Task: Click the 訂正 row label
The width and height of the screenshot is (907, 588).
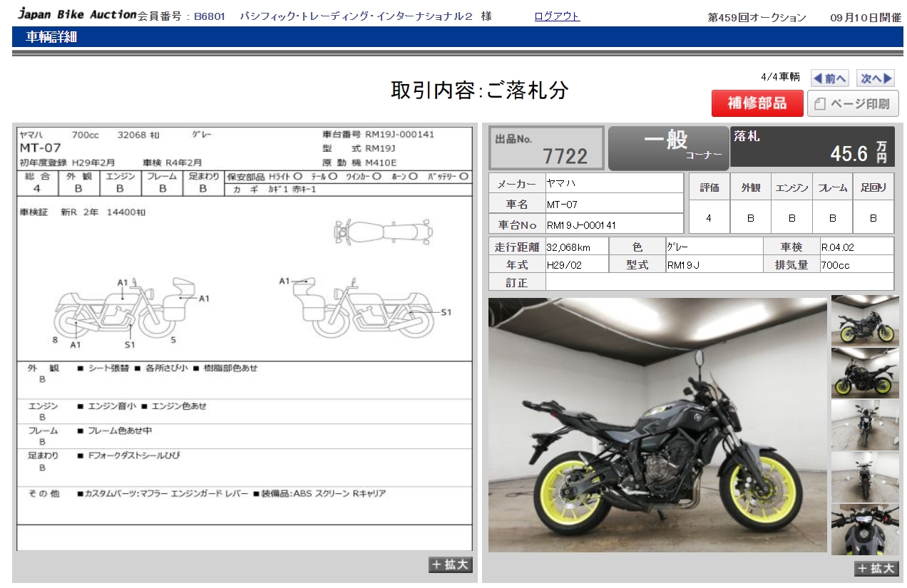Action: pyautogui.click(x=517, y=282)
